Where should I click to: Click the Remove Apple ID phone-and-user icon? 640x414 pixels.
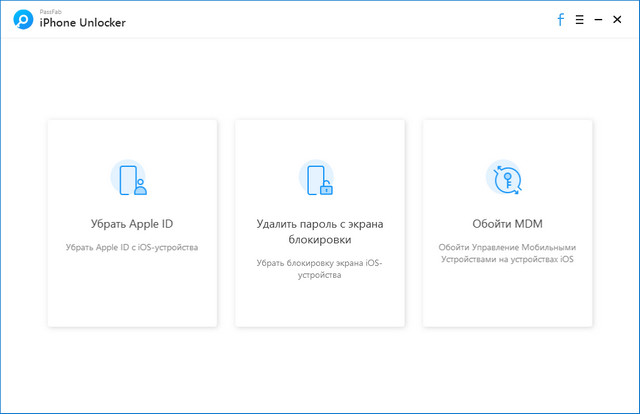coord(131,178)
